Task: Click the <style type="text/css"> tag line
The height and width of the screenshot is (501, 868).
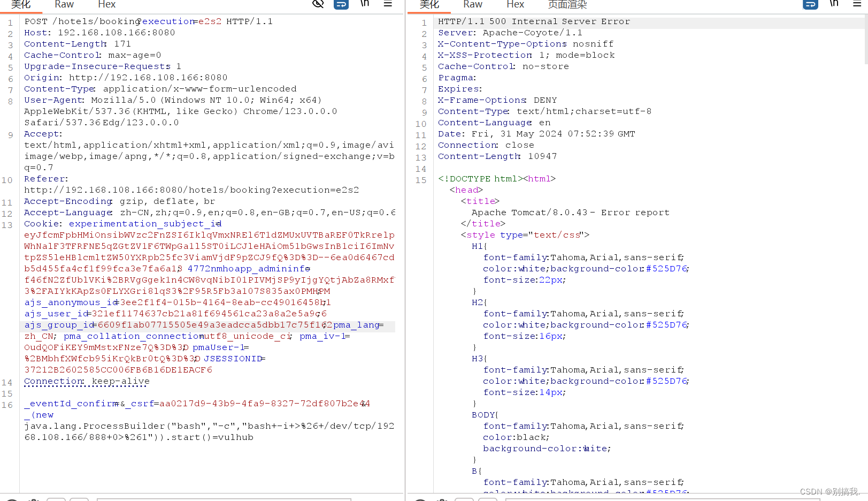Action: pyautogui.click(x=525, y=235)
